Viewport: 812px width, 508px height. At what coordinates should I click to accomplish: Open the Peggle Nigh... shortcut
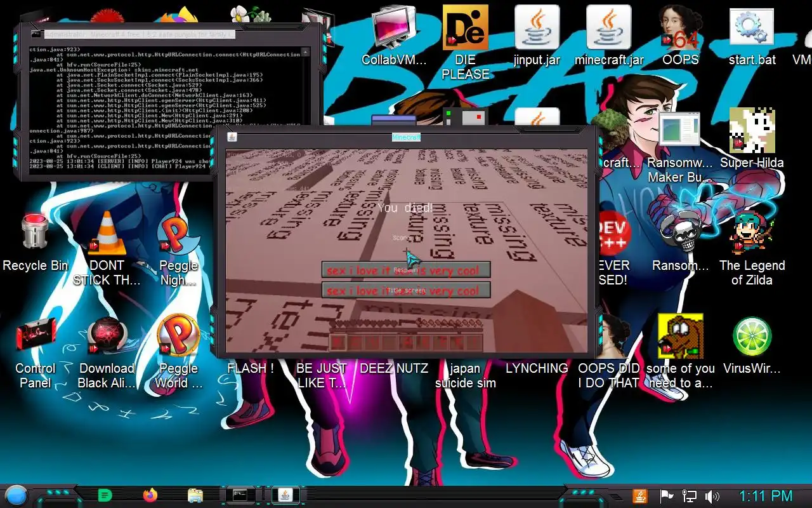pyautogui.click(x=178, y=249)
